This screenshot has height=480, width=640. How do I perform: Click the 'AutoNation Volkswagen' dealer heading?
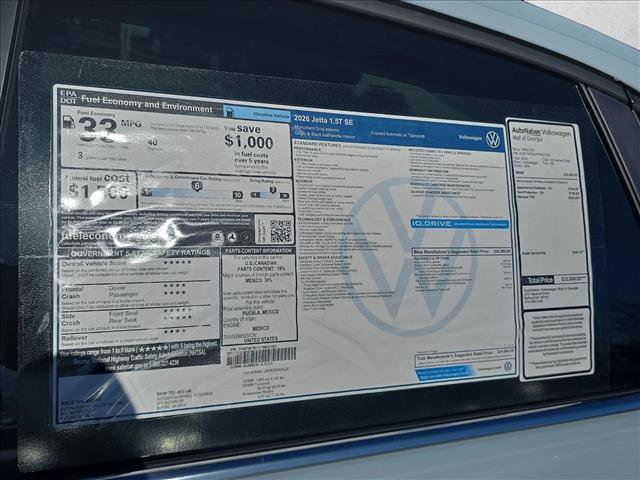pos(541,133)
